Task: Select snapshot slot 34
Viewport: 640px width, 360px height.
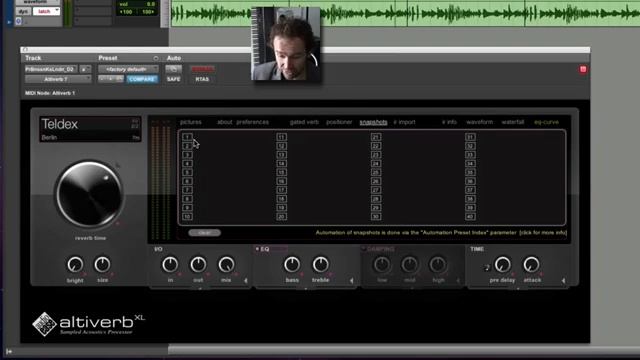Action: click(x=470, y=164)
